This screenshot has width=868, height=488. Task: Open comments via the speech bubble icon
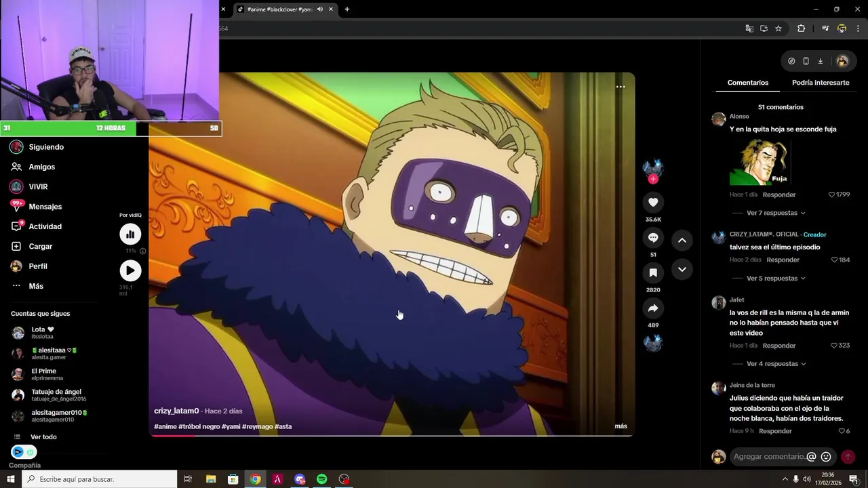pos(653,237)
